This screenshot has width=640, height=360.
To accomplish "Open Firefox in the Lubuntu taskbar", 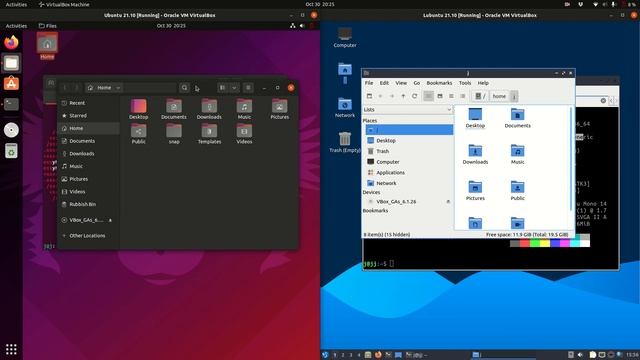I will (x=378, y=355).
